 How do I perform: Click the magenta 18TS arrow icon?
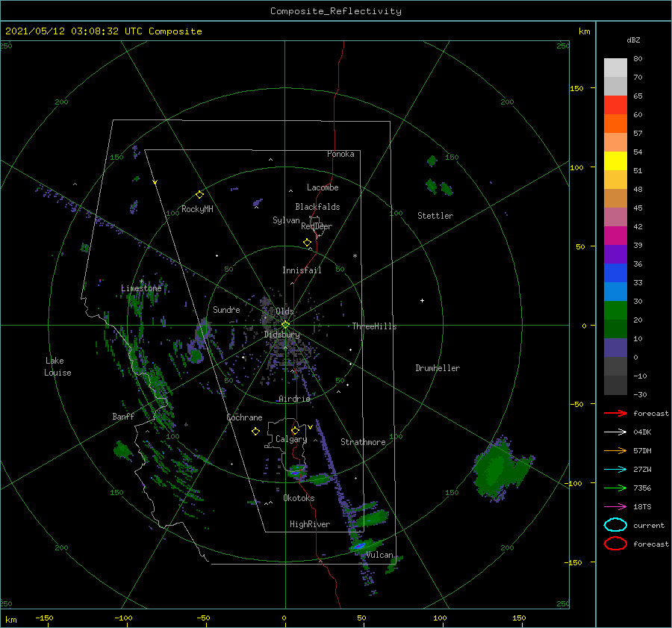point(615,507)
